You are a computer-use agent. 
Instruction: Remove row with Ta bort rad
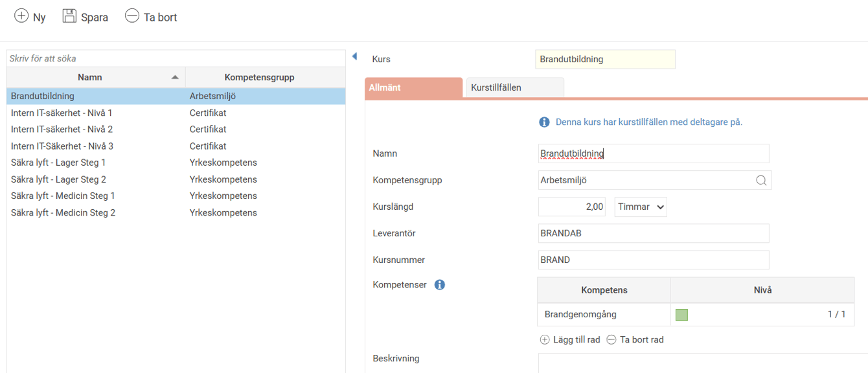click(635, 339)
